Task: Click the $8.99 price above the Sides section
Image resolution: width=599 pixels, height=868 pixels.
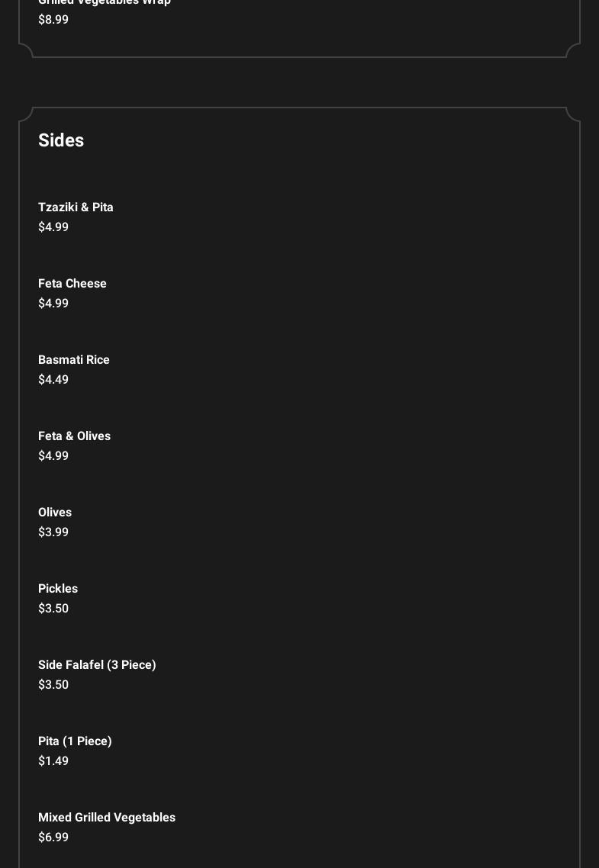Action: 53,20
